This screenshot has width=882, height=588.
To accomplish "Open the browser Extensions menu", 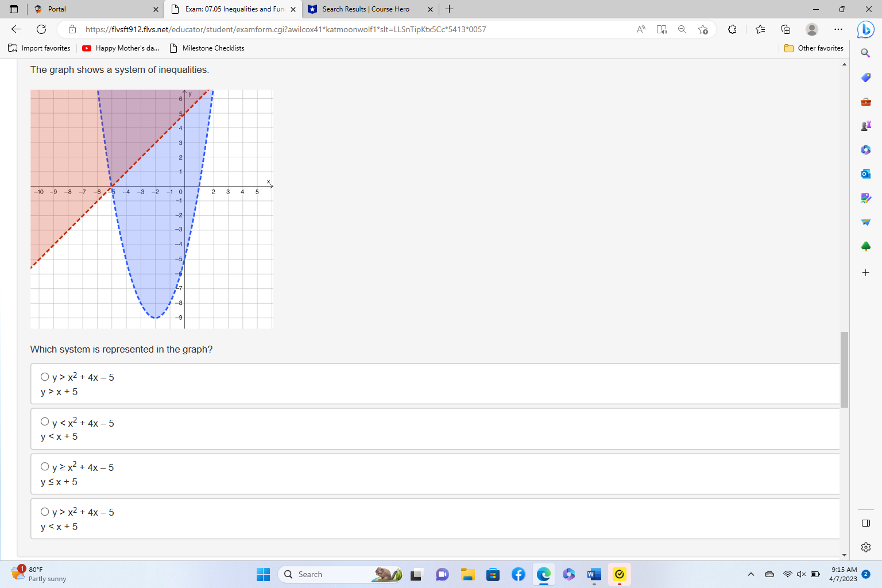I will tap(732, 29).
